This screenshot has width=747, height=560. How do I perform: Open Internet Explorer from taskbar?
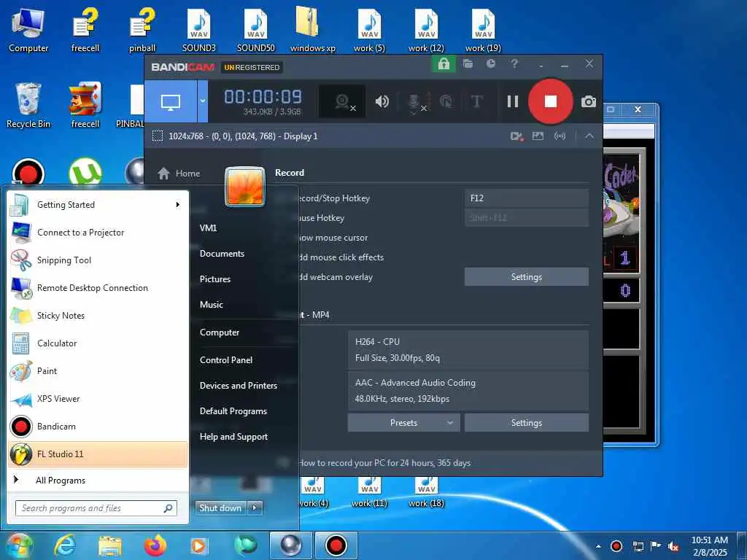pyautogui.click(x=65, y=545)
